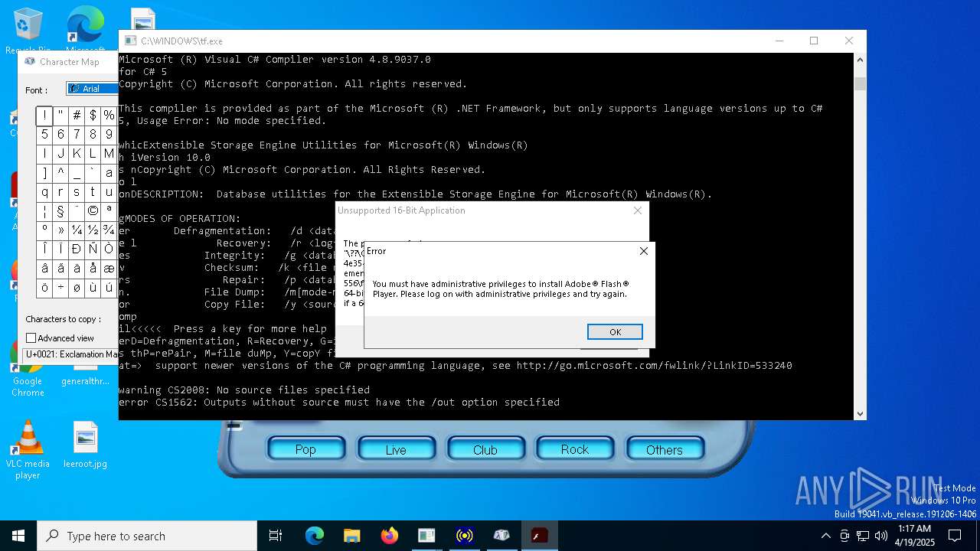The image size is (980, 551).
Task: Pick the K letter in Character Map
Action: 77,154
